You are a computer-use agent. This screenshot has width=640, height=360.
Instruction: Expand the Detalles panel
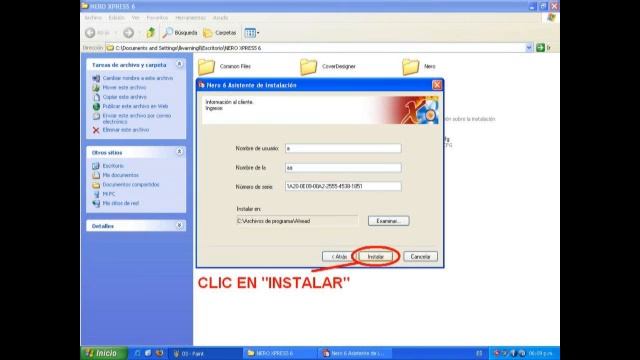(x=179, y=225)
